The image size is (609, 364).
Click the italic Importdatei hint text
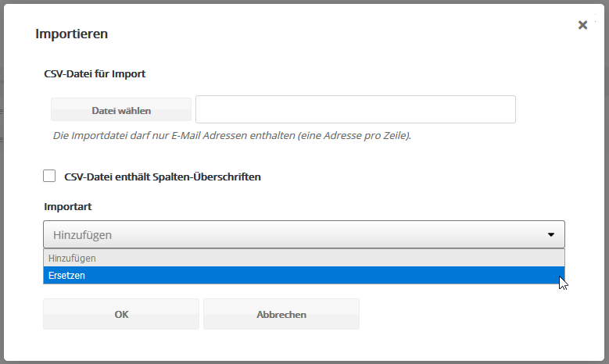(231, 136)
